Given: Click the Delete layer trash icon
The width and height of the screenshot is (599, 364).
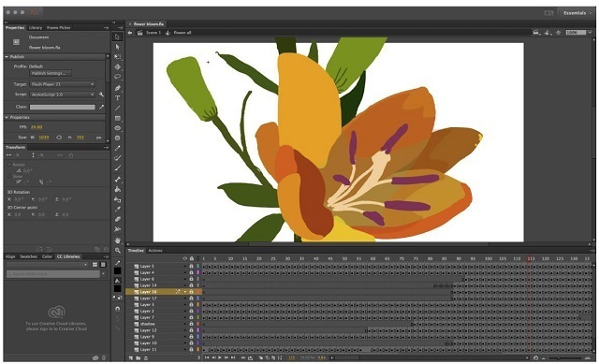Looking at the screenshot, I should click(x=146, y=357).
